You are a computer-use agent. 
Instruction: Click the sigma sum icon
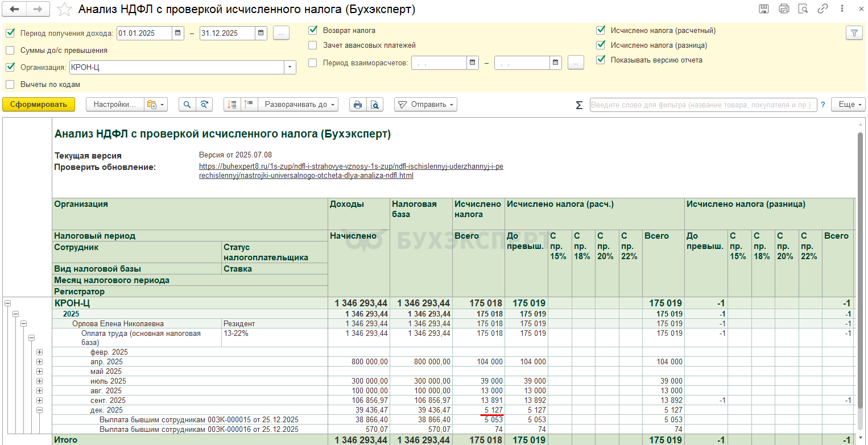(579, 105)
